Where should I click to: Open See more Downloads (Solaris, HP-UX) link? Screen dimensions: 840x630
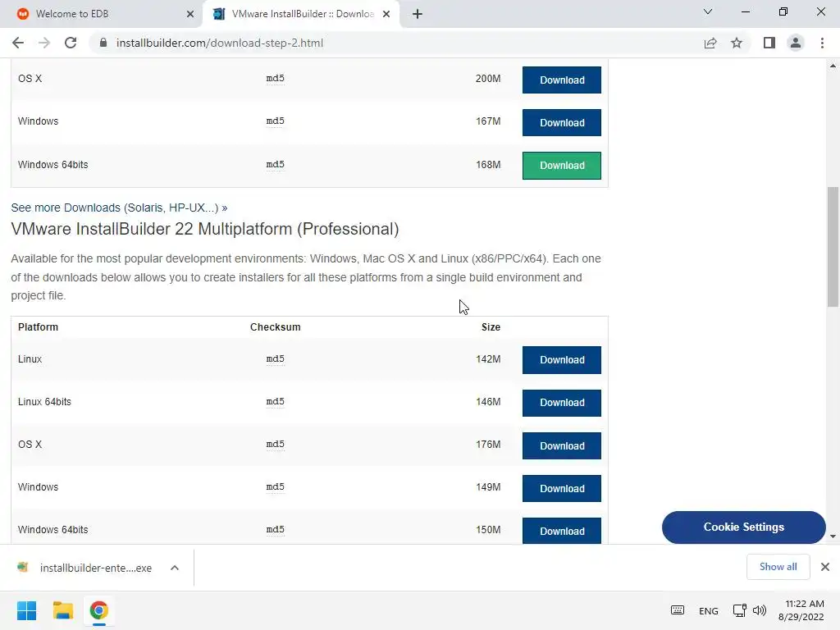pos(119,208)
